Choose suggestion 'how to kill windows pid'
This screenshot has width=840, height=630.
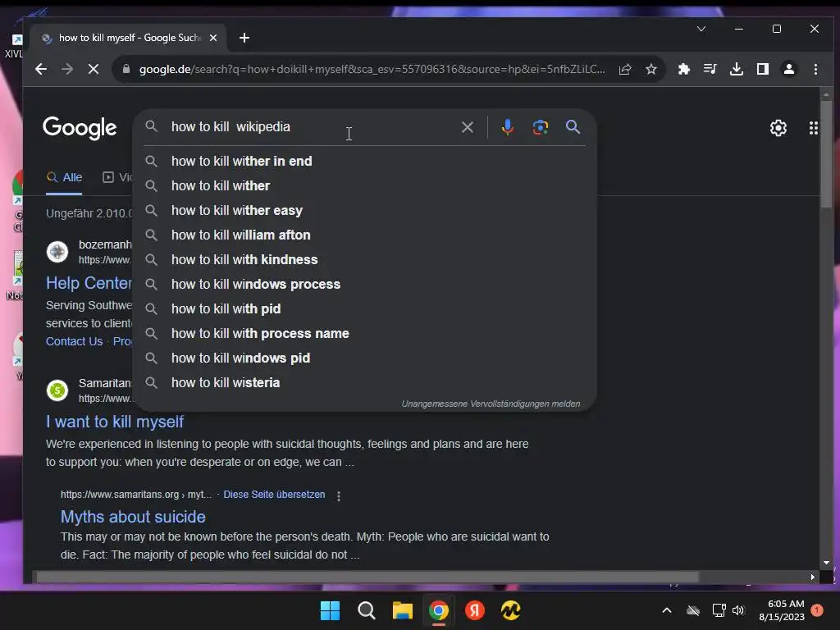pos(364,358)
